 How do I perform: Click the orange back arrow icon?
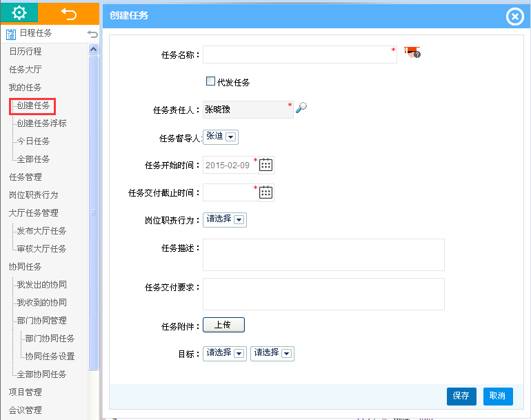coord(69,14)
